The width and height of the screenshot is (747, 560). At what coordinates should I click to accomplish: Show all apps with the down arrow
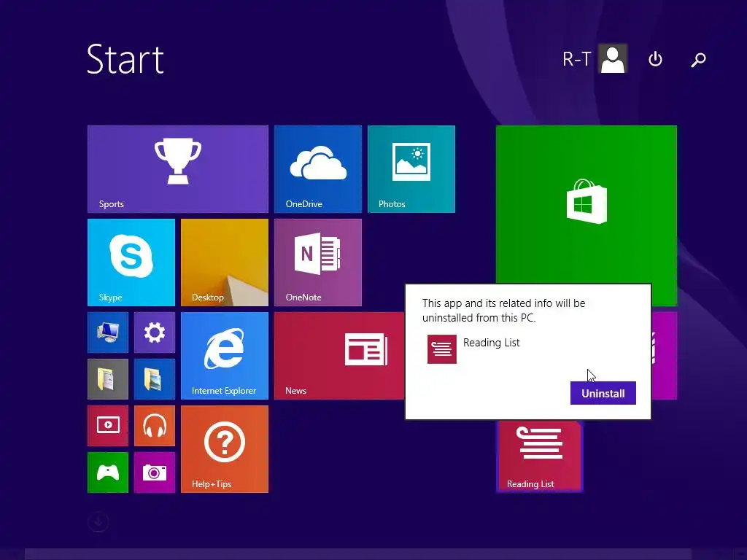coord(98,522)
